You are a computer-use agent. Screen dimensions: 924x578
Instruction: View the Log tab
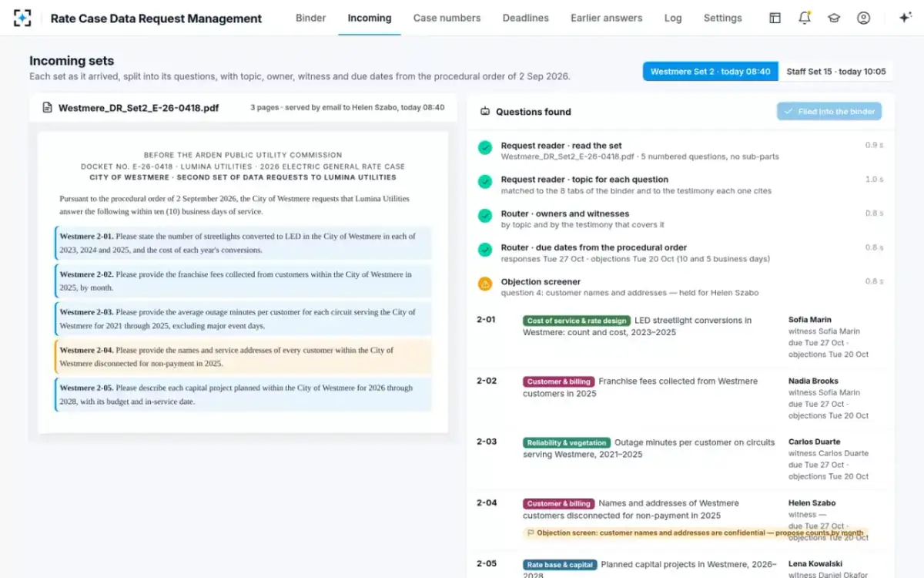[673, 18]
